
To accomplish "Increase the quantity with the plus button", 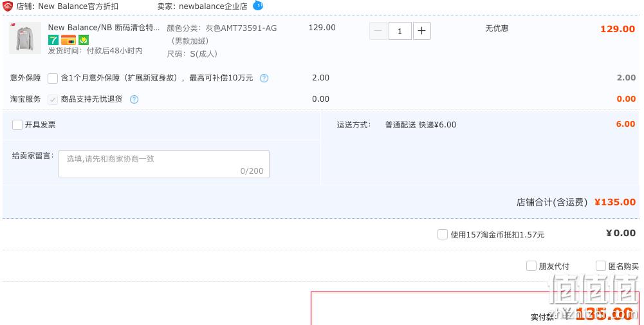I will click(422, 31).
